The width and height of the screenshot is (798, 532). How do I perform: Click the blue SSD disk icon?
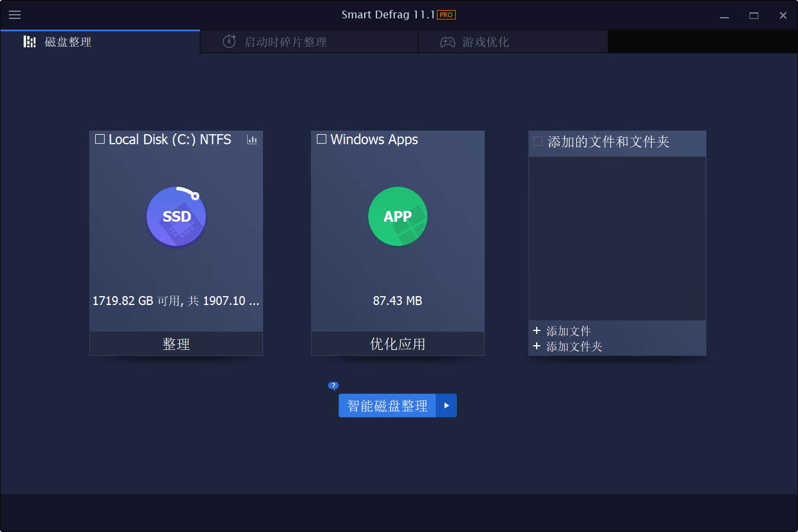176,216
